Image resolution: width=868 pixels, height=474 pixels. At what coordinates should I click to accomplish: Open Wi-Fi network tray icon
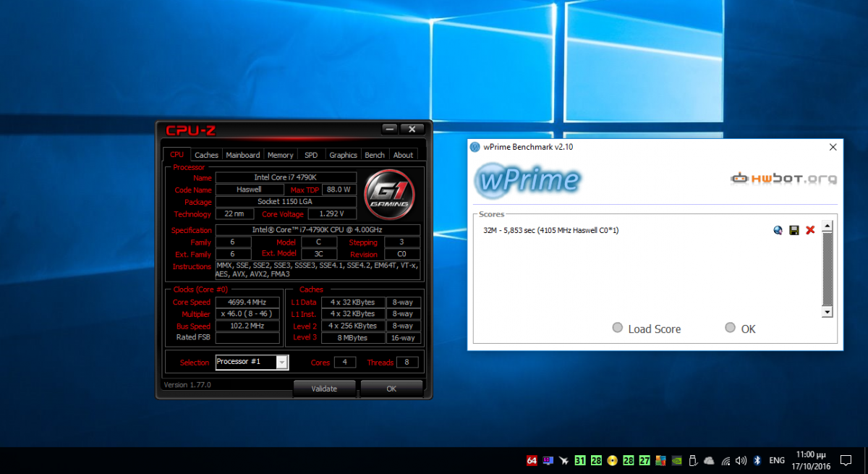[x=728, y=460]
